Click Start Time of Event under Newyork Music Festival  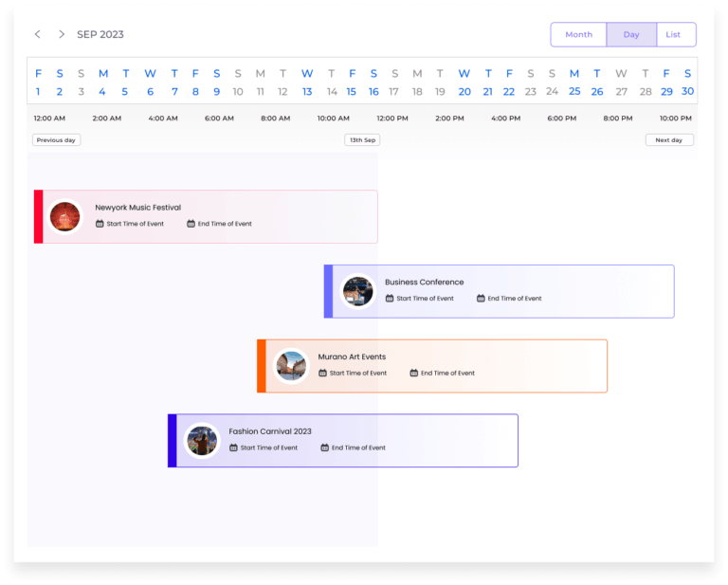point(136,224)
